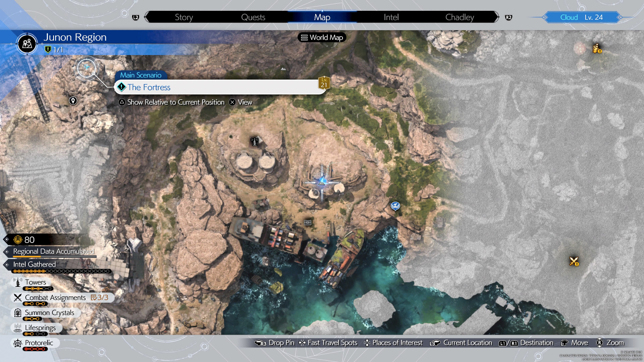Toggle Places of Interest display
Screen dimensions: 644x362
[396, 343]
